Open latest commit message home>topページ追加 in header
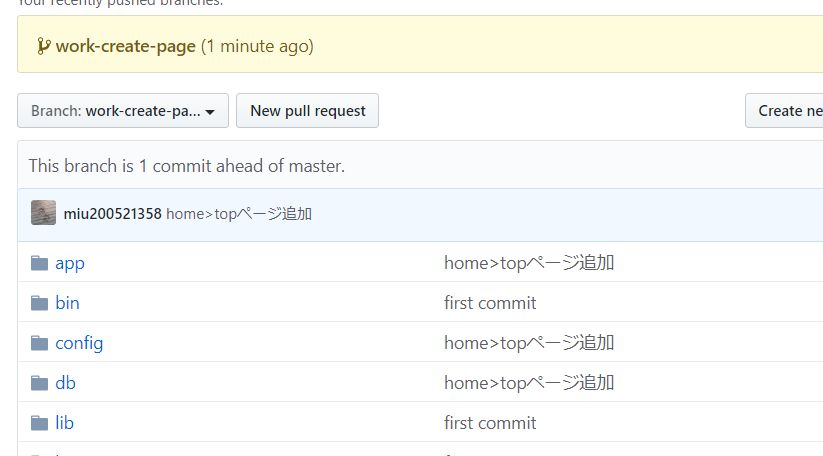This screenshot has height=456, width=823. tap(239, 214)
